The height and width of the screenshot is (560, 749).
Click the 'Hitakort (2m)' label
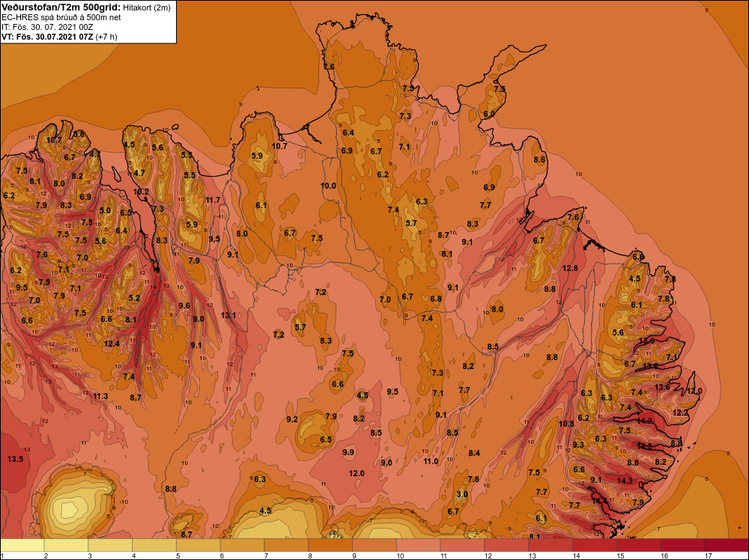[146, 7]
